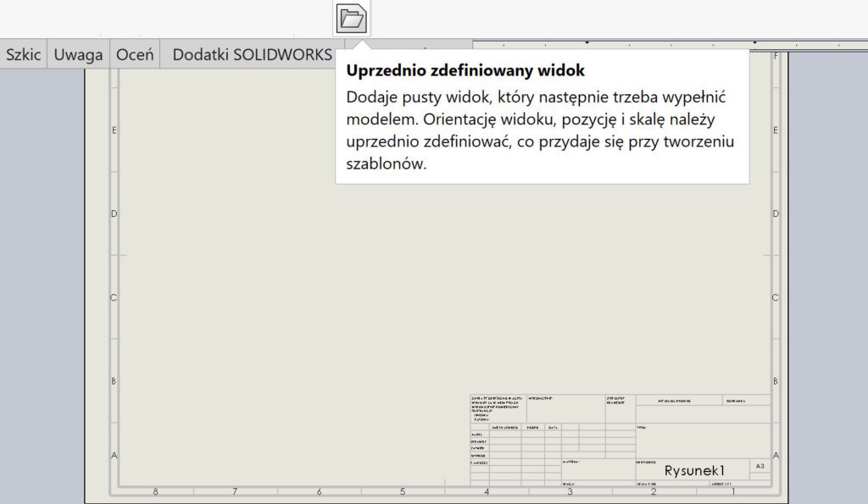
Task: Open the Szkic ribbon tab
Action: 23,53
